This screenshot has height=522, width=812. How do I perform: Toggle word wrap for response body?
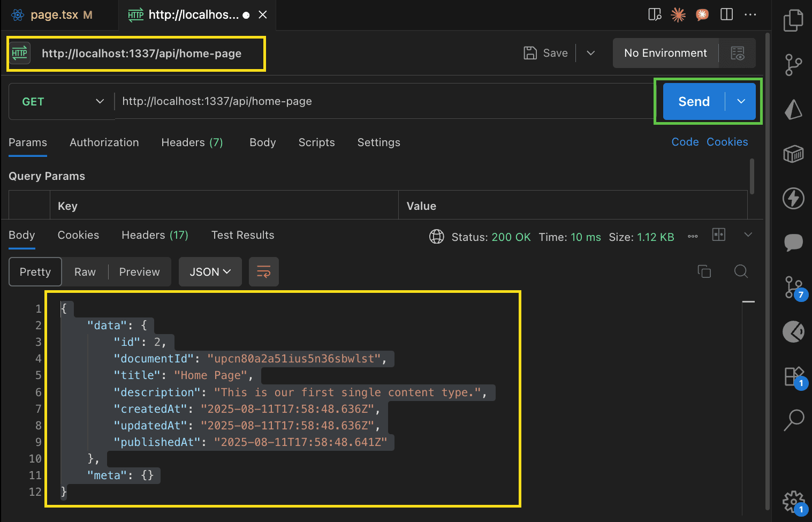tap(263, 272)
